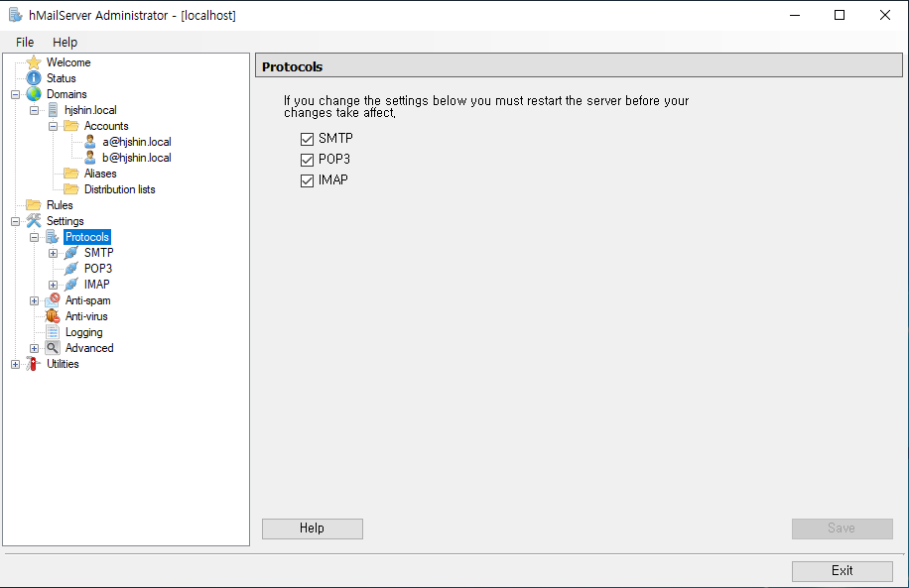Viewport: 909px width, 588px height.
Task: Click the hMailServer title bar app icon
Action: (x=16, y=15)
